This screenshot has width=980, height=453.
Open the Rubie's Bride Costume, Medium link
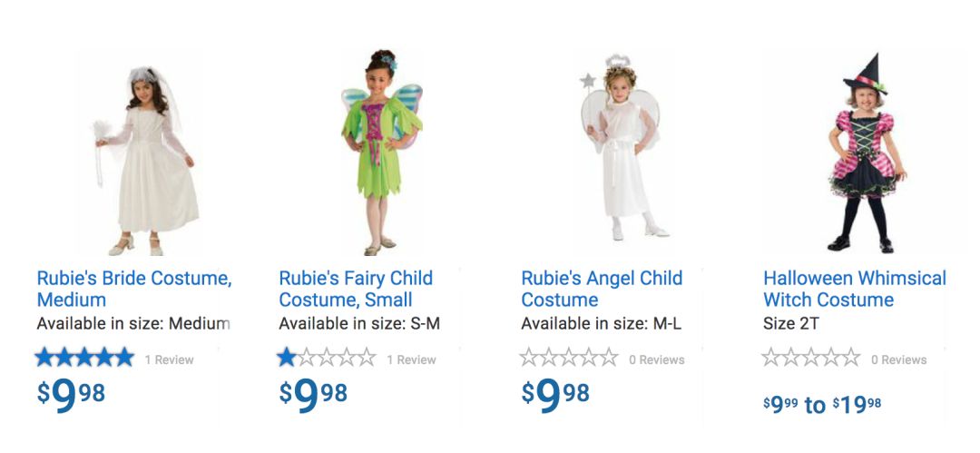(133, 289)
